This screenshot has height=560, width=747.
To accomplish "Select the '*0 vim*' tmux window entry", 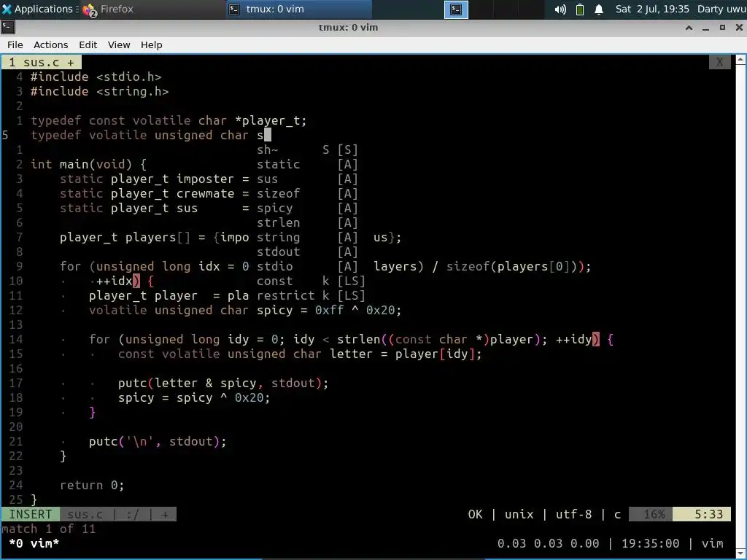I will [x=34, y=543].
